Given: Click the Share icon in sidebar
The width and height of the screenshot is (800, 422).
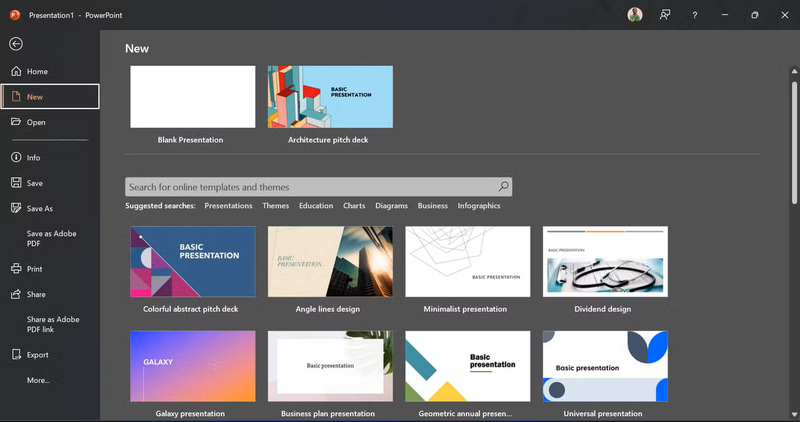Looking at the screenshot, I should (x=16, y=294).
